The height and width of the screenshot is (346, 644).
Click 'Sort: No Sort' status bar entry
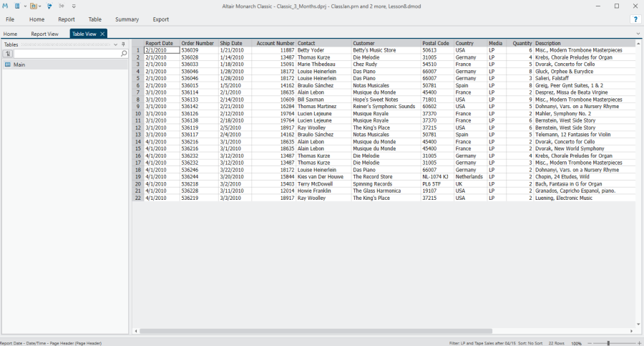pos(530,343)
